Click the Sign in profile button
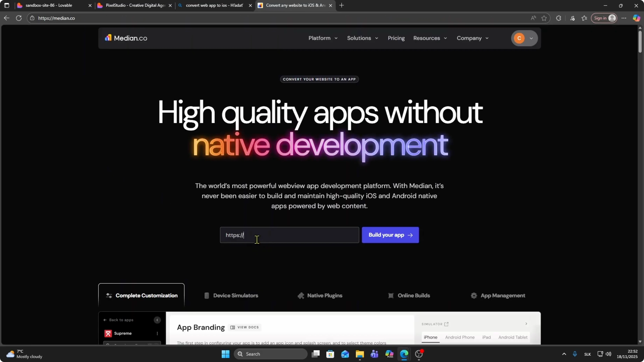Screen dimensions: 644x362 604,18
